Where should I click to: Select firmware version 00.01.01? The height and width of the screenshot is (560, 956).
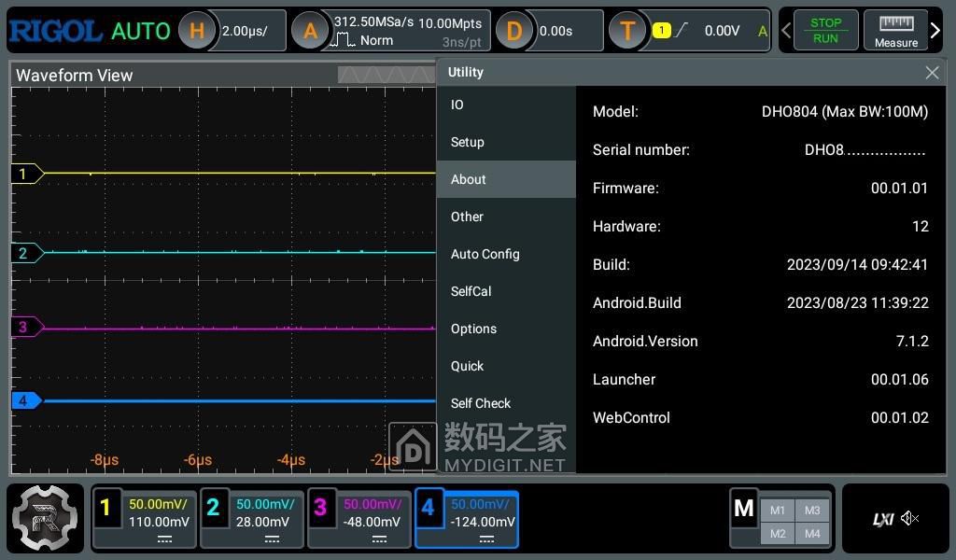tap(899, 189)
